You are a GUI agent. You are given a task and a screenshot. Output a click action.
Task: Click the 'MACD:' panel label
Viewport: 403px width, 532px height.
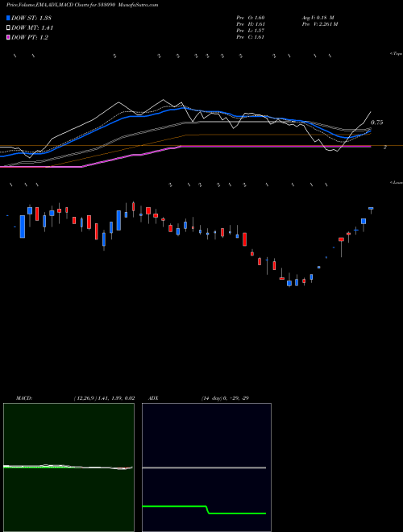(24, 398)
